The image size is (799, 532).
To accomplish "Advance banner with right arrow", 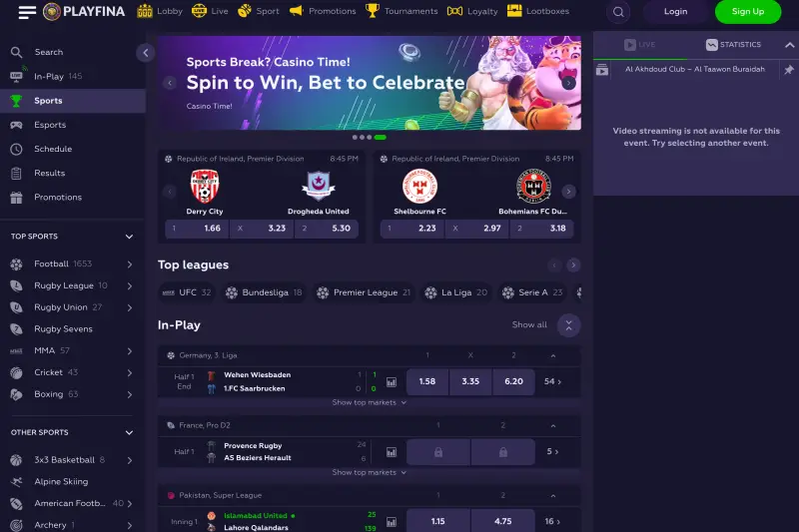I will pyautogui.click(x=568, y=83).
